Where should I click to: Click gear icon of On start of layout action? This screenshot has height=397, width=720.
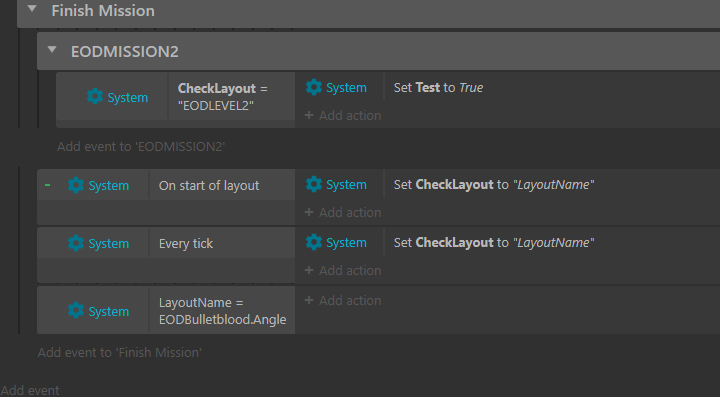click(314, 184)
